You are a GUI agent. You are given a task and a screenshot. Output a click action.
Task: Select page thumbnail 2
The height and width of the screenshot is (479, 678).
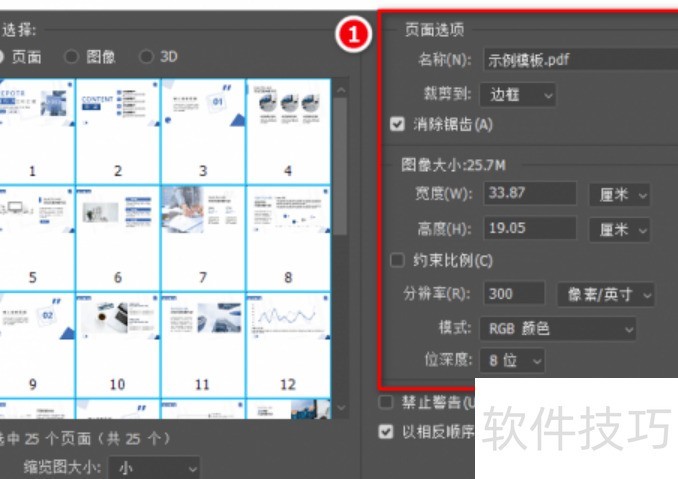click(x=118, y=131)
